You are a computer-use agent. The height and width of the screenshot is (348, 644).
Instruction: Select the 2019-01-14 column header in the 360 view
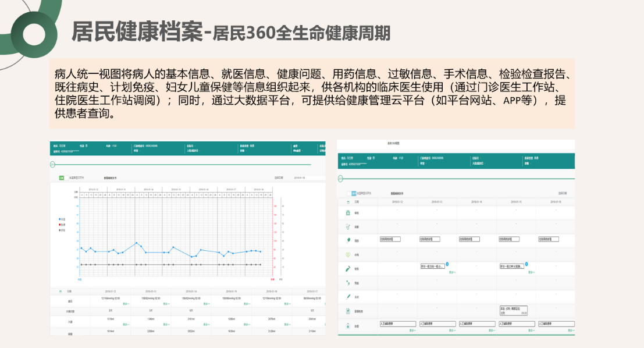pyautogui.click(x=476, y=202)
